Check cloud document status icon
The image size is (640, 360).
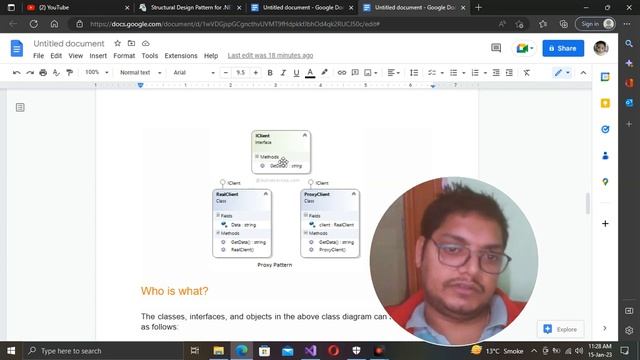[146, 43]
